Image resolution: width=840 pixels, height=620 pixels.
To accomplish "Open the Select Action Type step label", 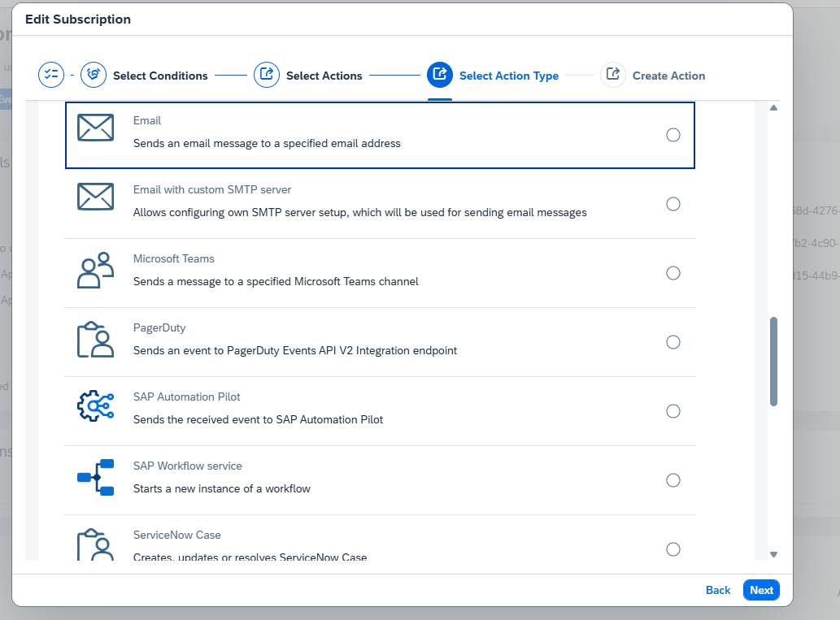I will pos(509,76).
